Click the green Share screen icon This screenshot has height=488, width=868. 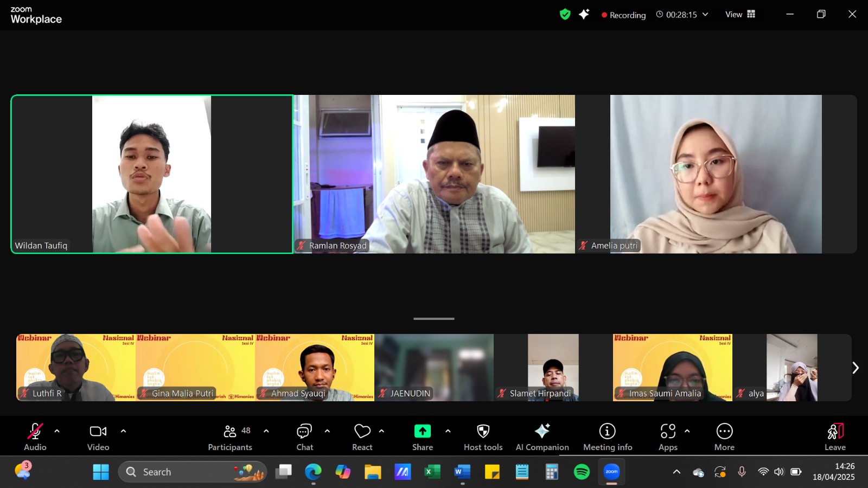coord(422,432)
